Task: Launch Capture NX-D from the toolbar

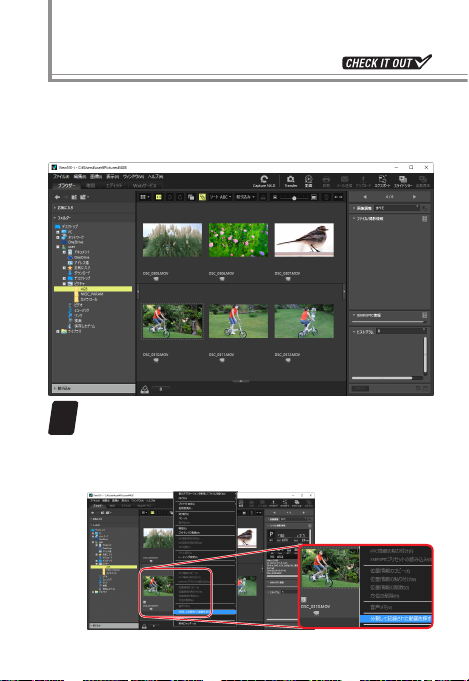Action: click(x=264, y=181)
